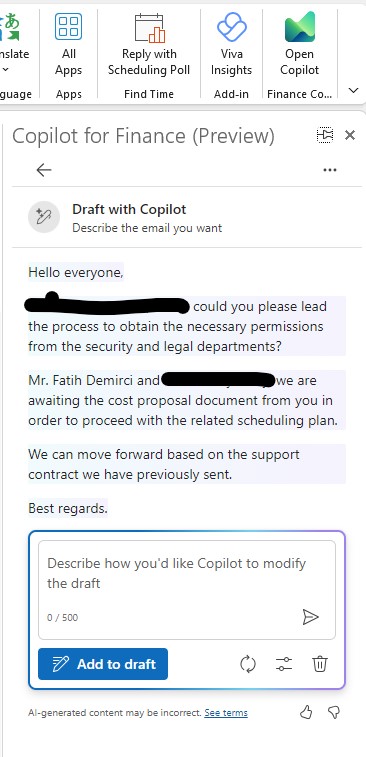Go back using the left arrow

(44, 170)
